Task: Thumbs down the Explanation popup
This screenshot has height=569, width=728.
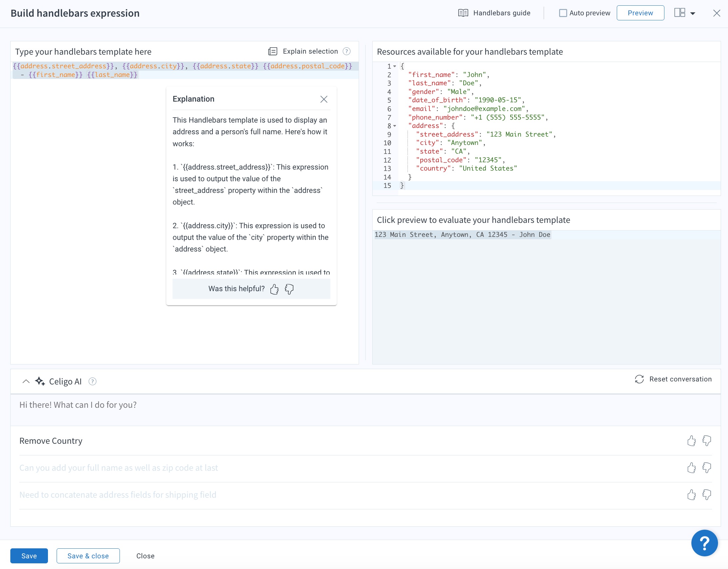Action: tap(289, 289)
